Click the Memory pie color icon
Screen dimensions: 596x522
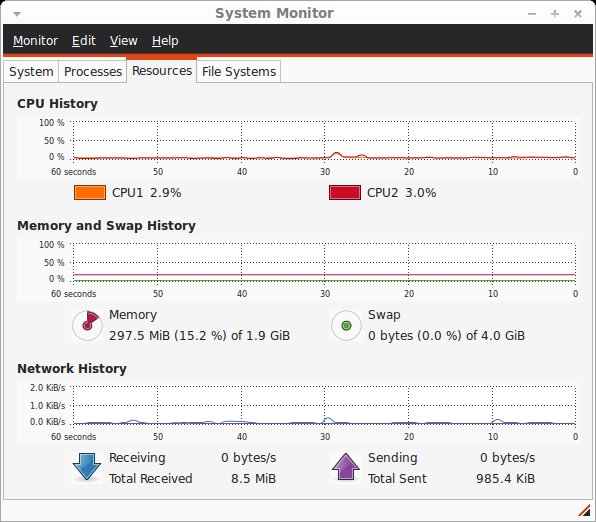pyautogui.click(x=87, y=325)
